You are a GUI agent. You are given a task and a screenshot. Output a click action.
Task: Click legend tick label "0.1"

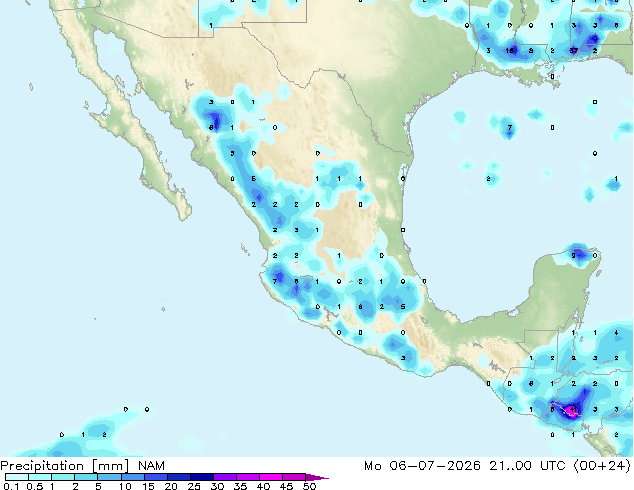(x=10, y=486)
